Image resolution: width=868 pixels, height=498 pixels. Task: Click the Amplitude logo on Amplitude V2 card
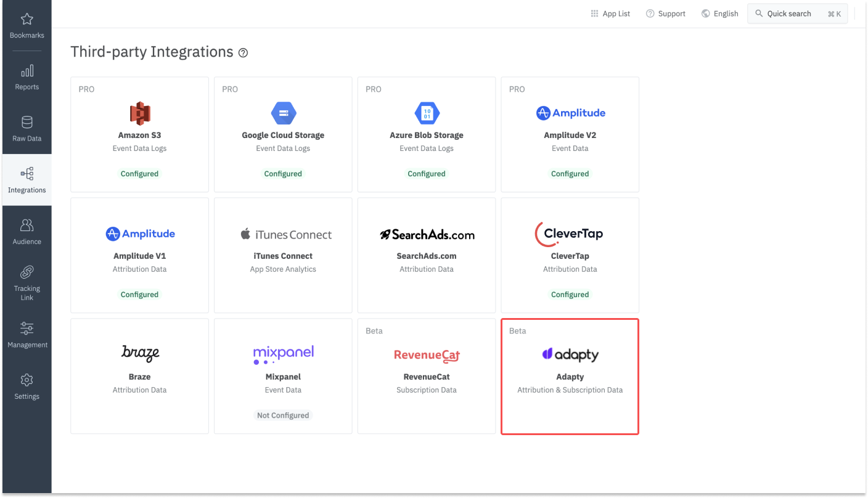click(x=570, y=113)
